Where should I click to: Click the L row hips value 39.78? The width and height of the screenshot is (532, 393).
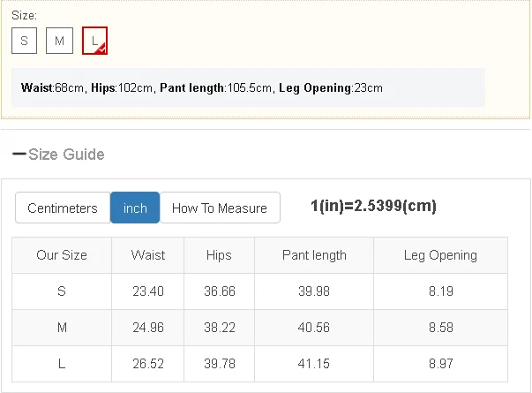(219, 364)
